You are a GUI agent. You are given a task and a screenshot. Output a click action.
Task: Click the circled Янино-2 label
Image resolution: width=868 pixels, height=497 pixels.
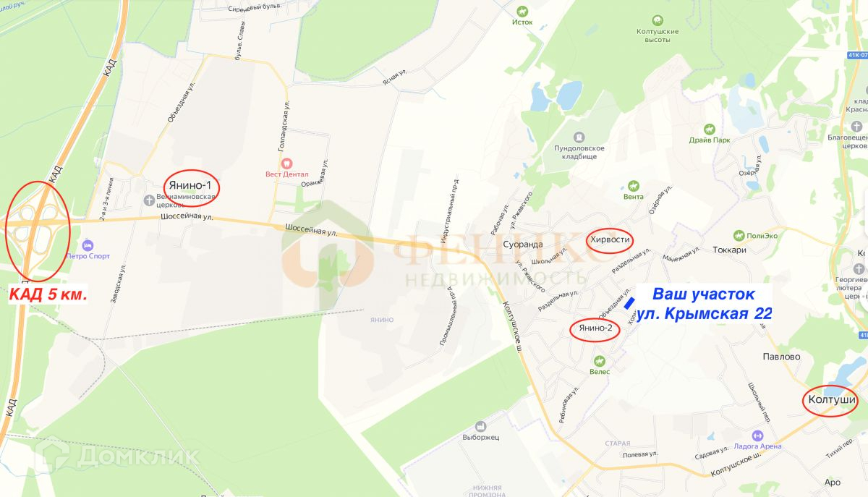click(x=596, y=330)
